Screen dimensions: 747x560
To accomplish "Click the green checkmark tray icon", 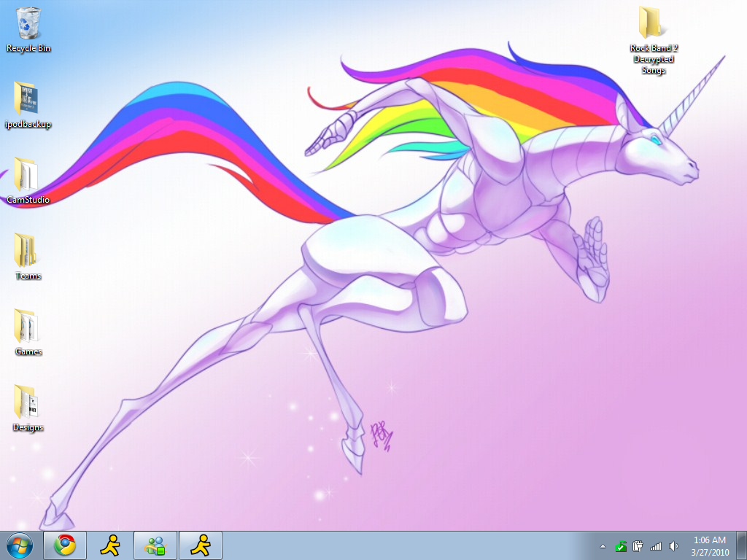I will point(620,546).
